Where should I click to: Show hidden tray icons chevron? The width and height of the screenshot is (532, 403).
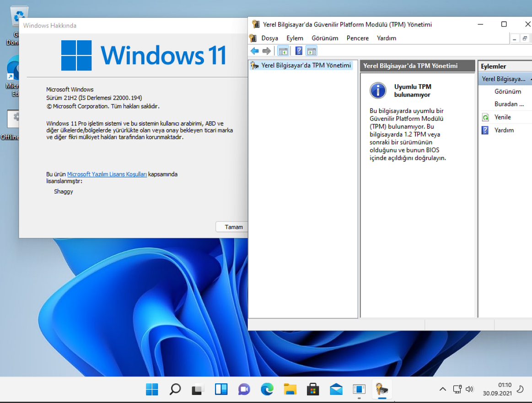[x=443, y=389]
